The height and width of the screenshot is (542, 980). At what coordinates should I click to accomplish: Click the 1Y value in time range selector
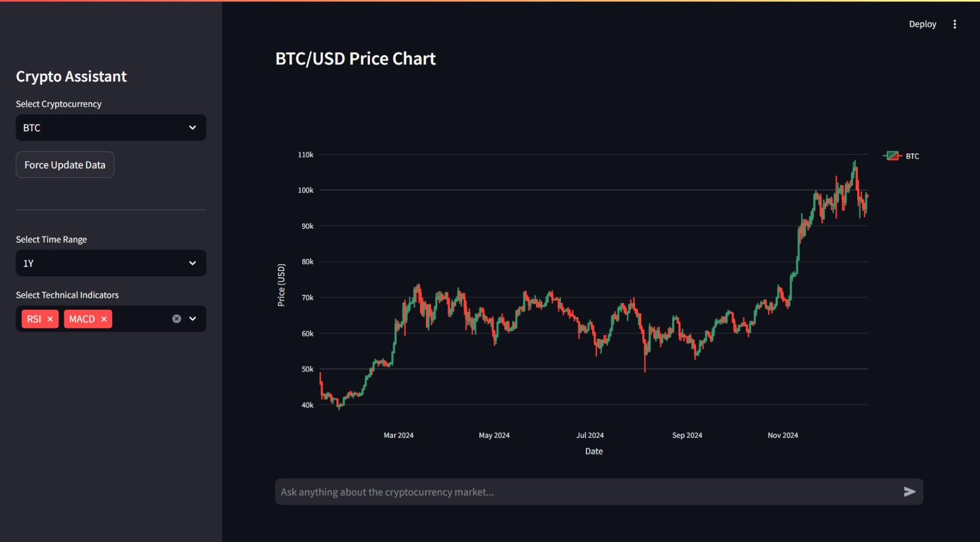coord(29,263)
